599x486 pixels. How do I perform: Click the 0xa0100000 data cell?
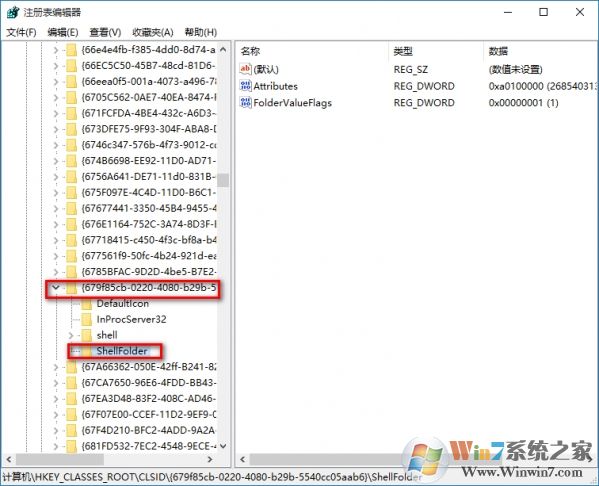point(542,86)
